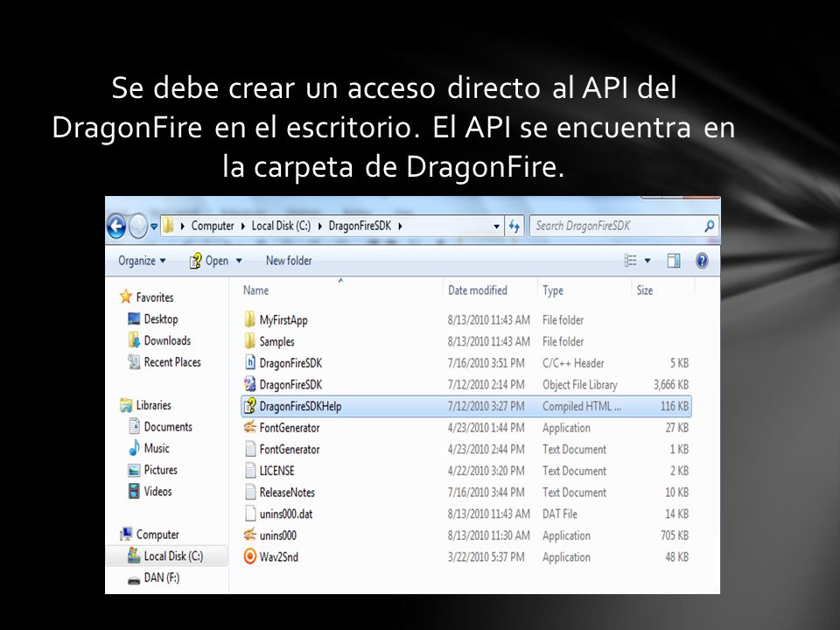The image size is (840, 630).
Task: Expand the arrow after DragonFireSDK breadcrumb
Action: [400, 226]
